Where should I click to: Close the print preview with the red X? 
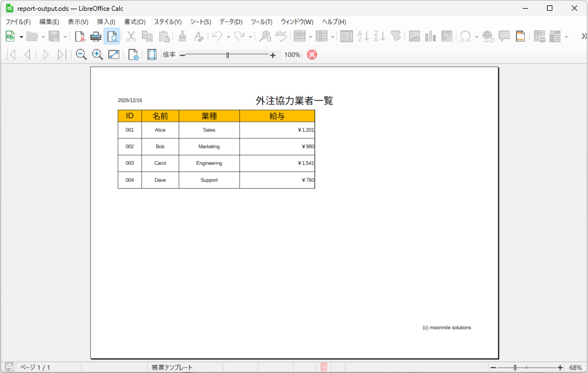tap(312, 55)
